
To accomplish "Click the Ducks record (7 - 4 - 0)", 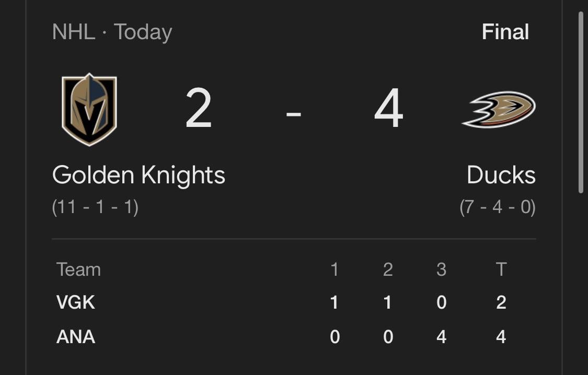I will 498,207.
